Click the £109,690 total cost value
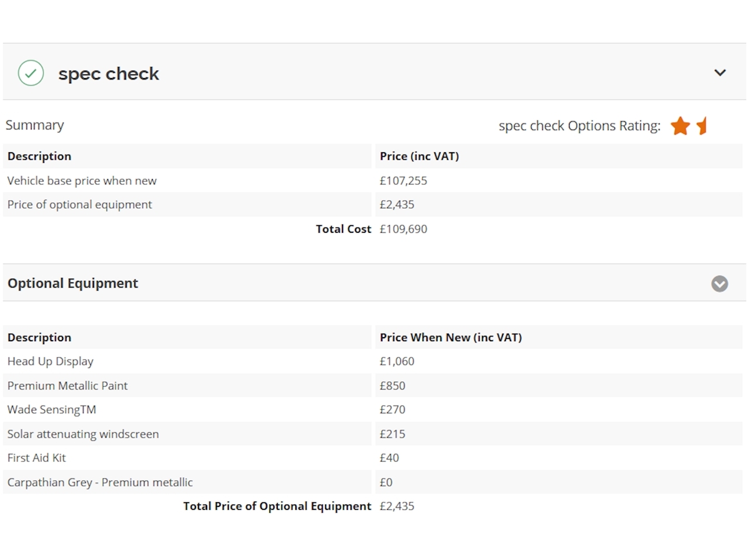The image size is (747, 560). [x=403, y=229]
